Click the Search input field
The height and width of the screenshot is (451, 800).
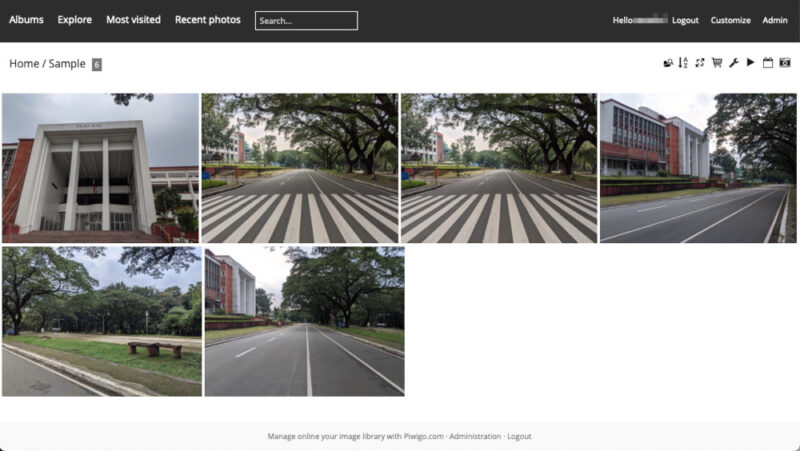coord(306,20)
